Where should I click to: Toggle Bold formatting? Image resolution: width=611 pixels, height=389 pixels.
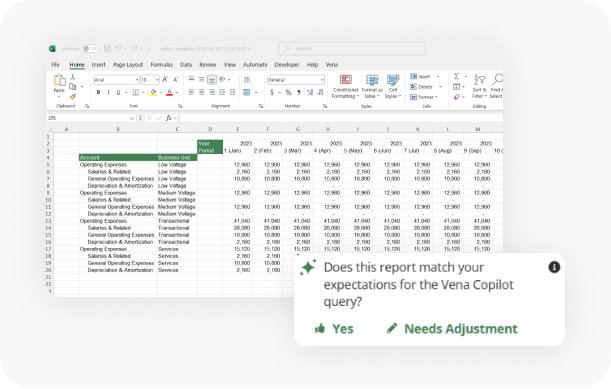click(98, 92)
